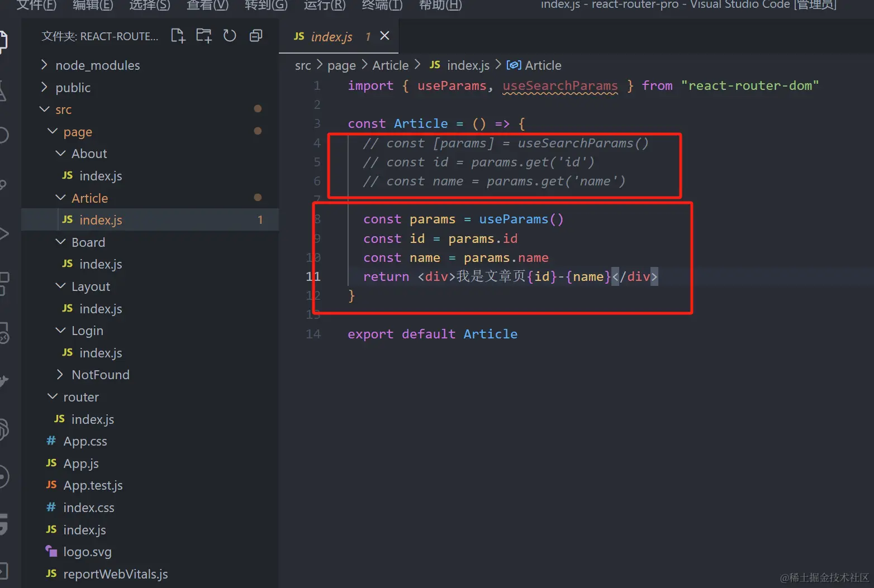The width and height of the screenshot is (874, 588).
Task: Open index.js under Layout folder
Action: tap(150, 309)
